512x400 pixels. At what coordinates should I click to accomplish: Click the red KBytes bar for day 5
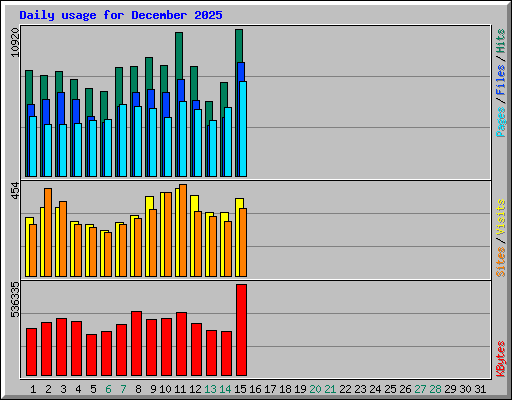pyautogui.click(x=91, y=355)
